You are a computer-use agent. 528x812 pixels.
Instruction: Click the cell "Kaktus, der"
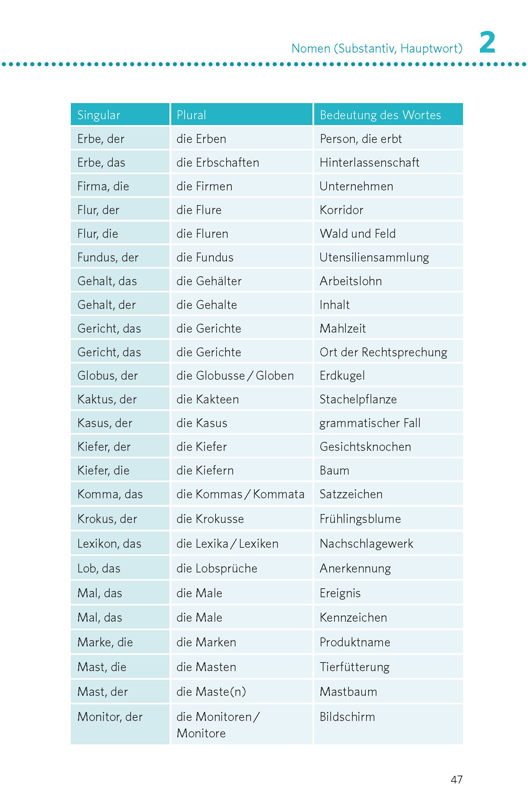point(107,399)
